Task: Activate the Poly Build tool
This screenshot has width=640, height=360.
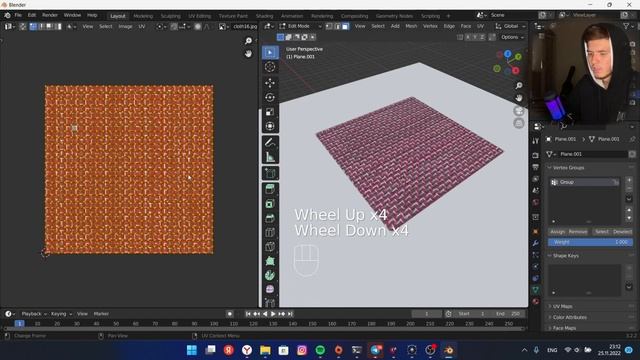Action: [270, 261]
